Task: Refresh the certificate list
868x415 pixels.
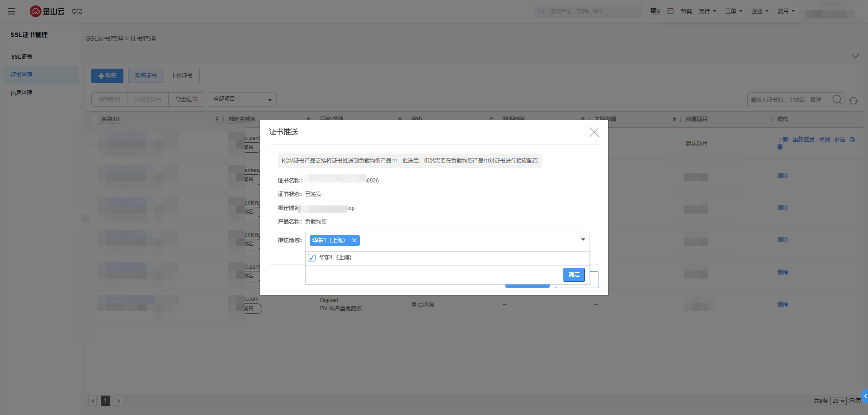Action: (x=854, y=101)
